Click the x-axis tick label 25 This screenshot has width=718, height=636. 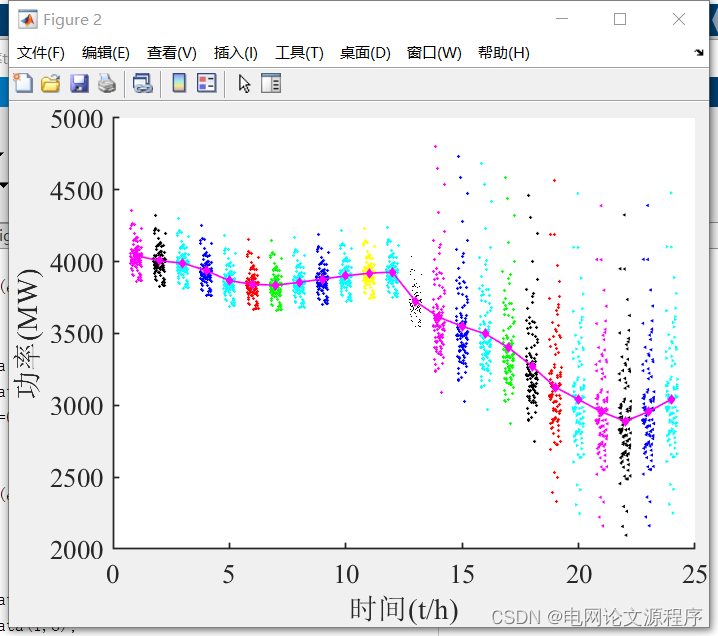pos(695,574)
